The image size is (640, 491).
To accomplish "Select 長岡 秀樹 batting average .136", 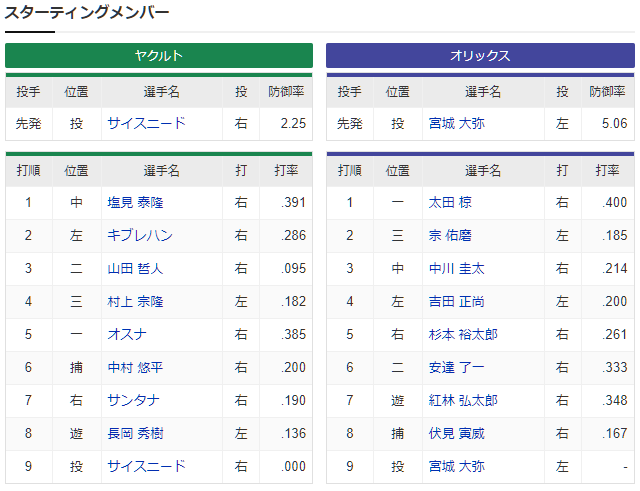I will (293, 433).
